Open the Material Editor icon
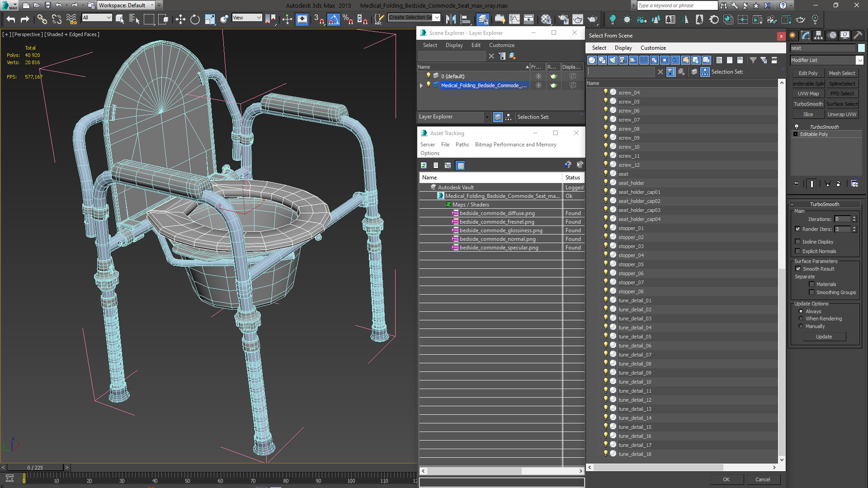The image size is (868, 488). (x=546, y=19)
